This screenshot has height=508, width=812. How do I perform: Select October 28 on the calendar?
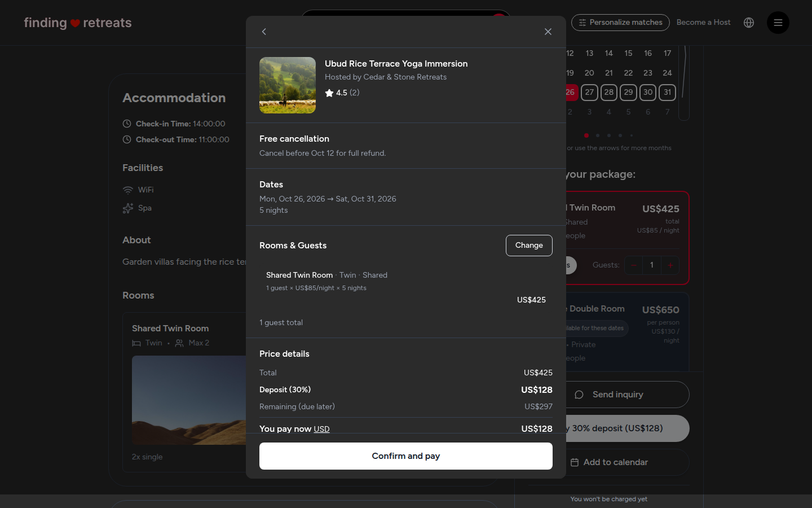click(x=609, y=93)
